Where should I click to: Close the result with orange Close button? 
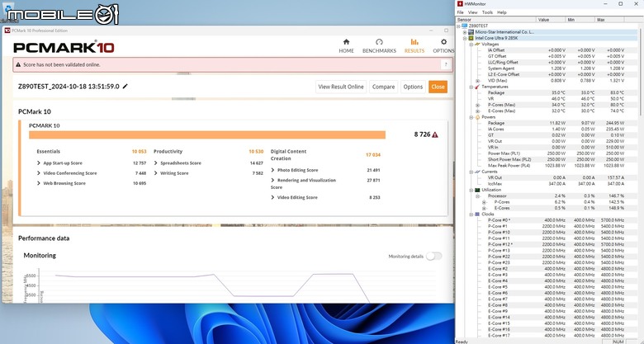[x=438, y=87]
